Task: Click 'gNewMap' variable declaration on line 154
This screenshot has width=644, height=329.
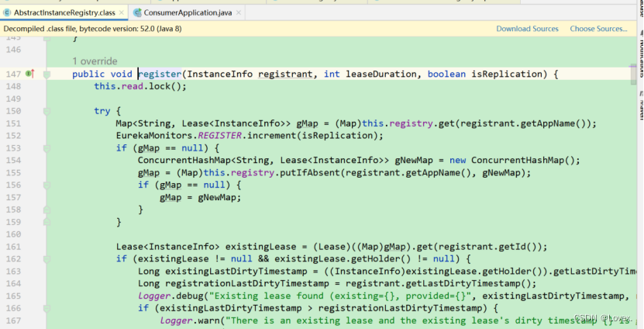Action: 414,161
